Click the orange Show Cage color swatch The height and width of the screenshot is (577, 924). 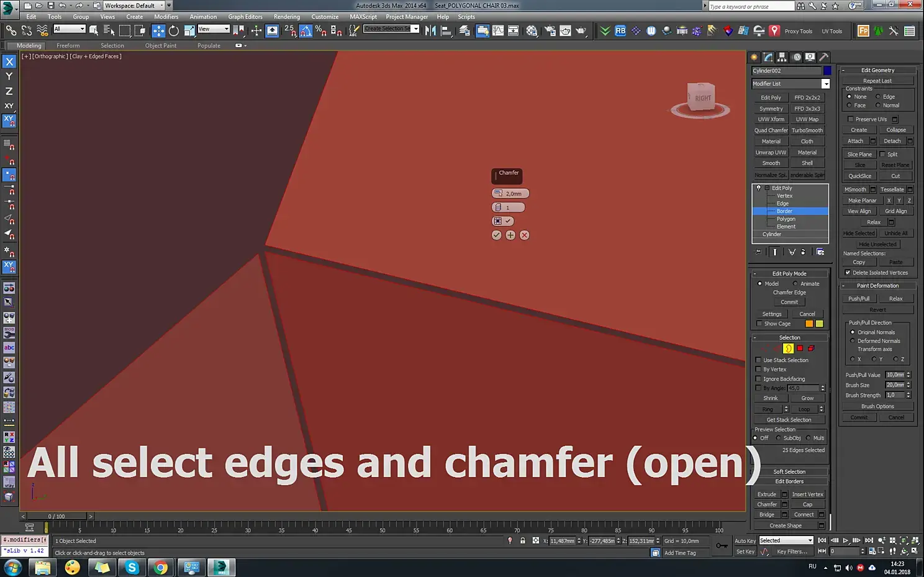pos(809,324)
